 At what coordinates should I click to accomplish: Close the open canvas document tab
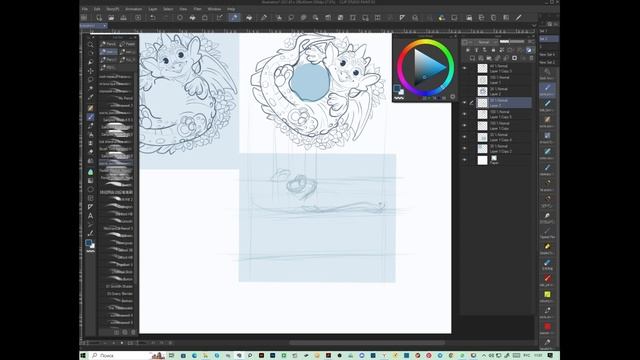point(105,26)
